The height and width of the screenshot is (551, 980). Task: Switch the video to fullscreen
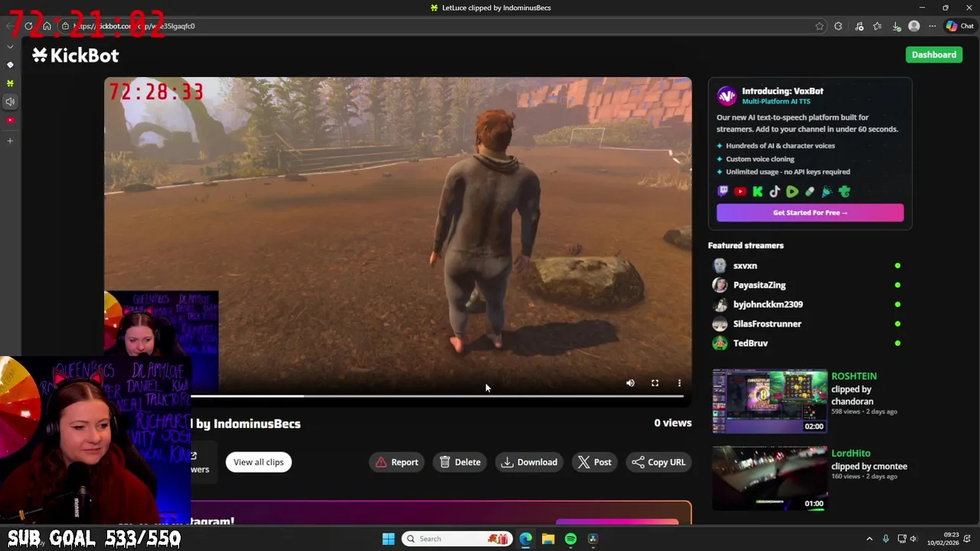tap(655, 383)
